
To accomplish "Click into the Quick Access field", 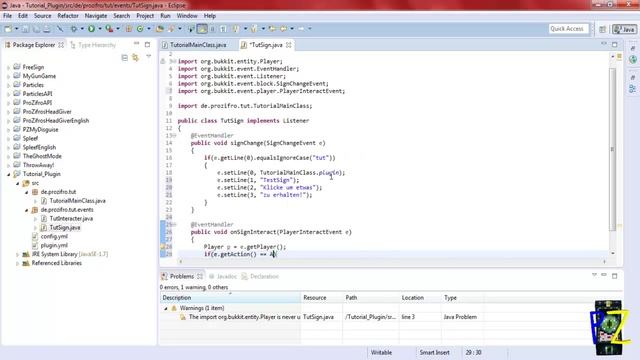I will [x=569, y=29].
